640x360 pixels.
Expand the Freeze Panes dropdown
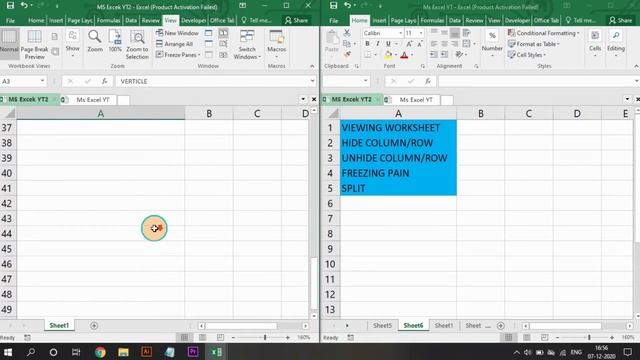click(178, 55)
